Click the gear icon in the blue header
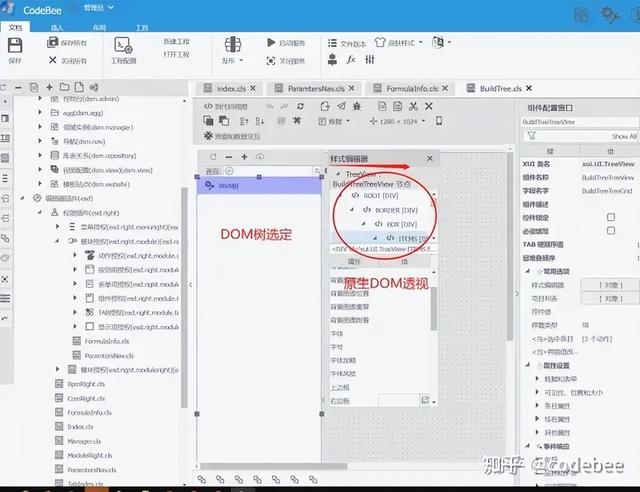Image resolution: width=640 pixels, height=492 pixels. point(610,15)
